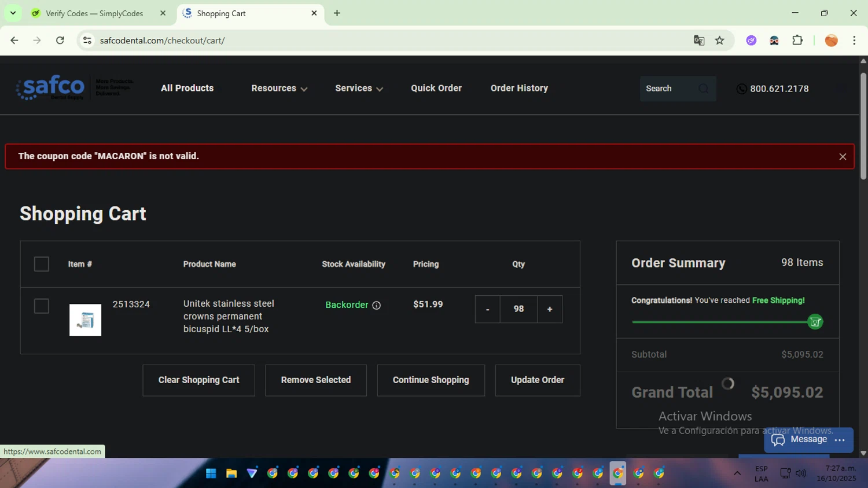Open the tab search dropdown arrow

13,13
